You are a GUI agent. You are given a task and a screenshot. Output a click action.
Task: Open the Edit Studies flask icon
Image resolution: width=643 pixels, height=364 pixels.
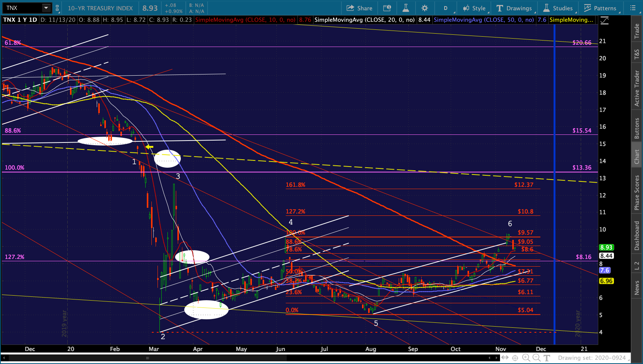pyautogui.click(x=406, y=8)
